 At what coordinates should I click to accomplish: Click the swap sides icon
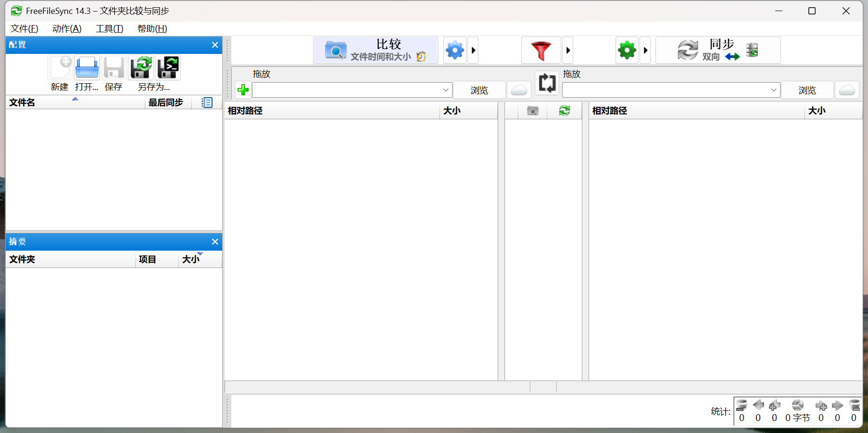pos(547,83)
